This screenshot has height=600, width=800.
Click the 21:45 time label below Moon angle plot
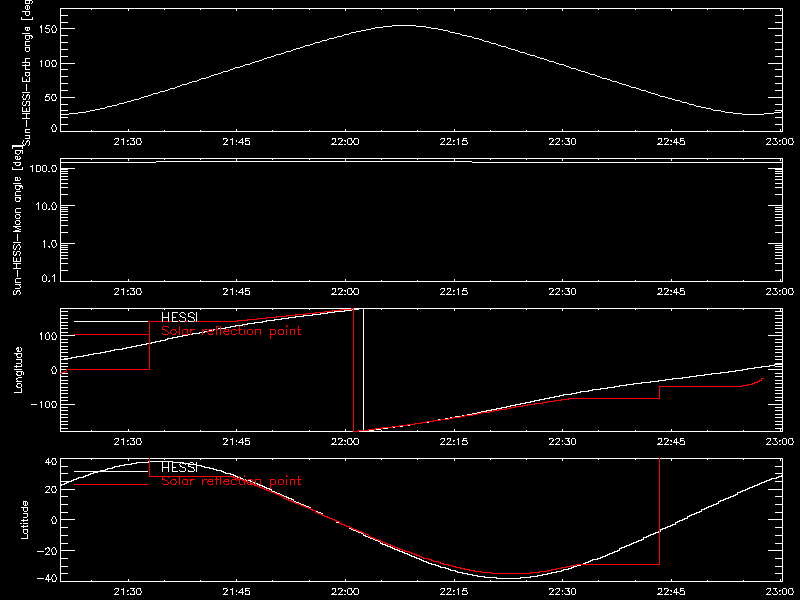pos(236,292)
